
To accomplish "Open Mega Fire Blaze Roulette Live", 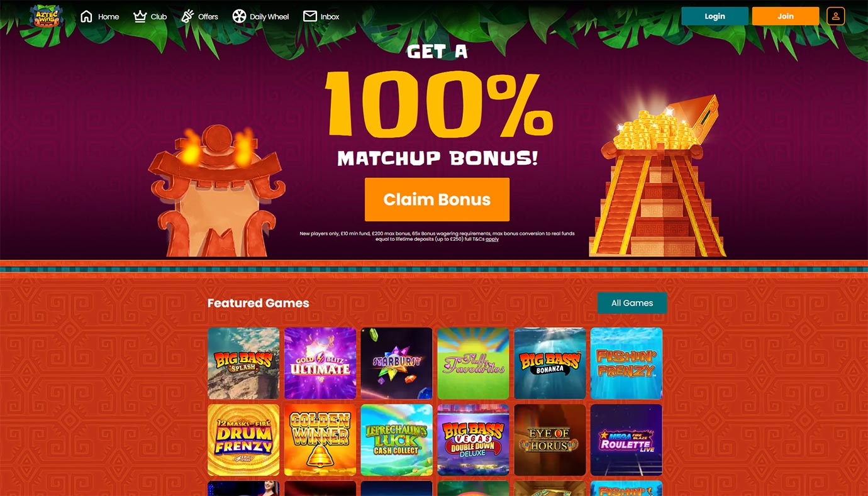I will 626,440.
